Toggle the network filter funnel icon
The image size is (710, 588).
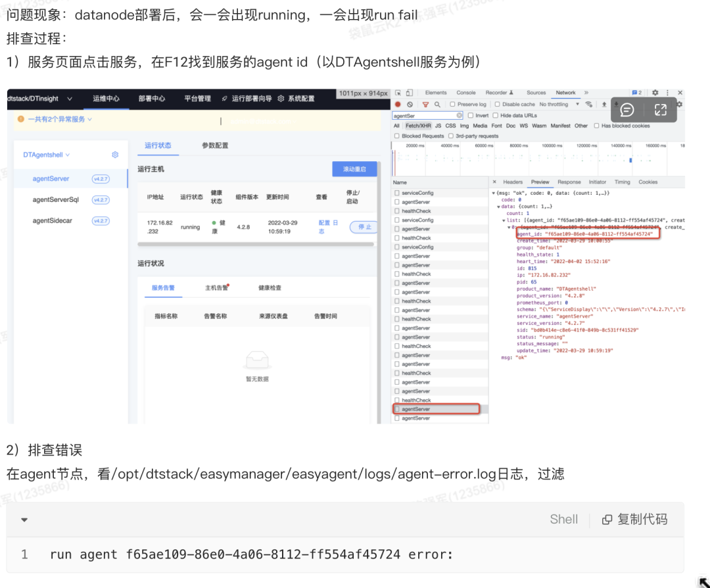pos(425,105)
